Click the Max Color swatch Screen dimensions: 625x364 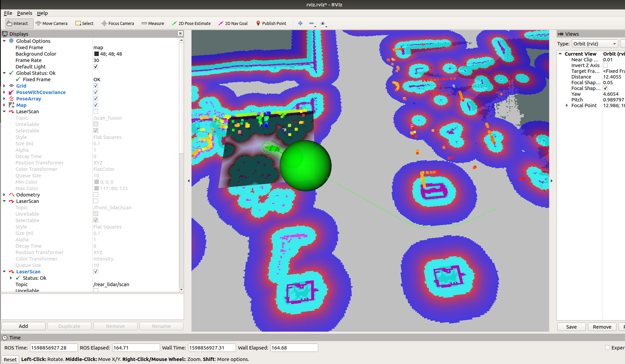pos(96,188)
